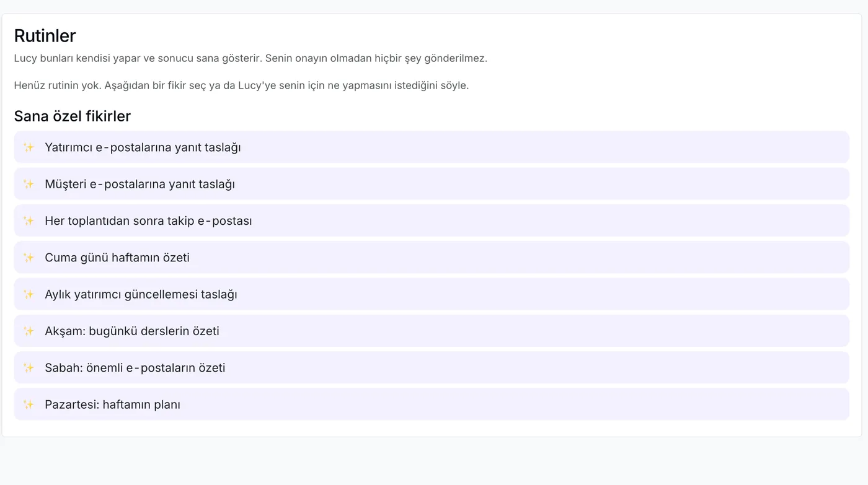Click sparkle icon beside Aylık yatırımcı güncellemesi

coord(29,294)
